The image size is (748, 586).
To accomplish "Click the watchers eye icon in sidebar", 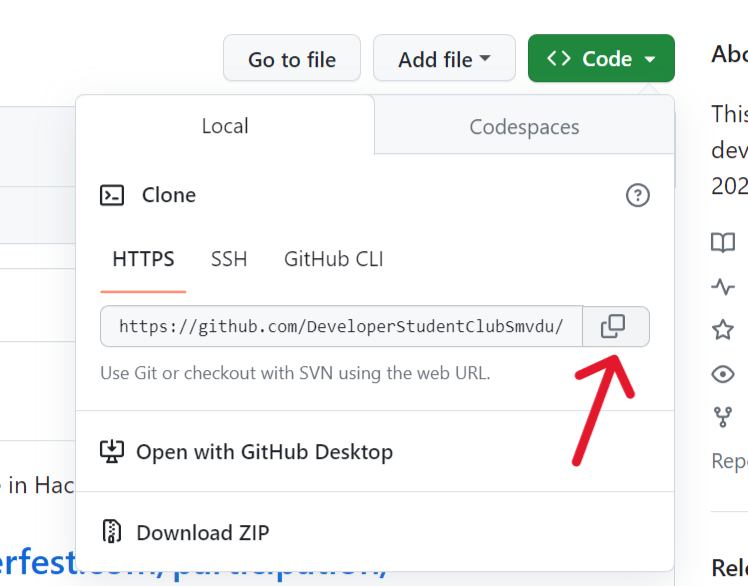I will (x=722, y=374).
